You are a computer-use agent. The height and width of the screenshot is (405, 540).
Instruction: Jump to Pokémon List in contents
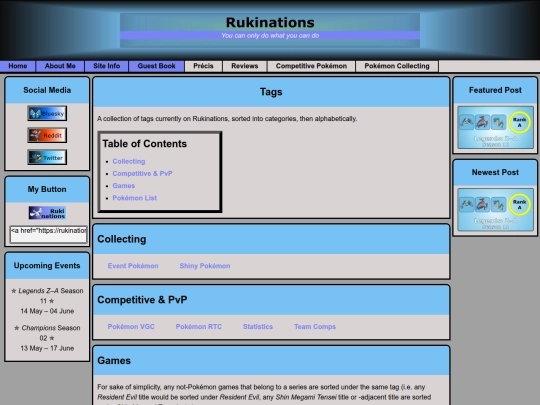tap(134, 198)
